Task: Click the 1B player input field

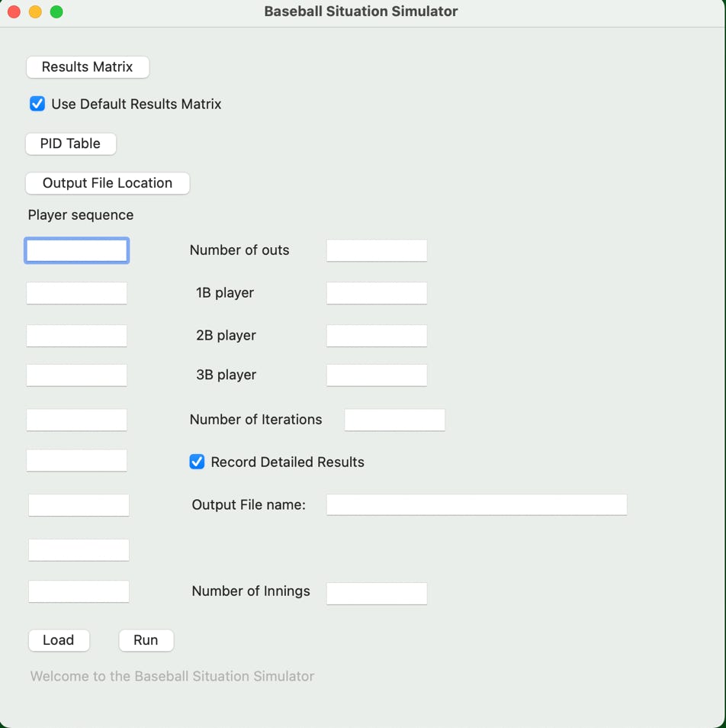Action: pos(377,293)
